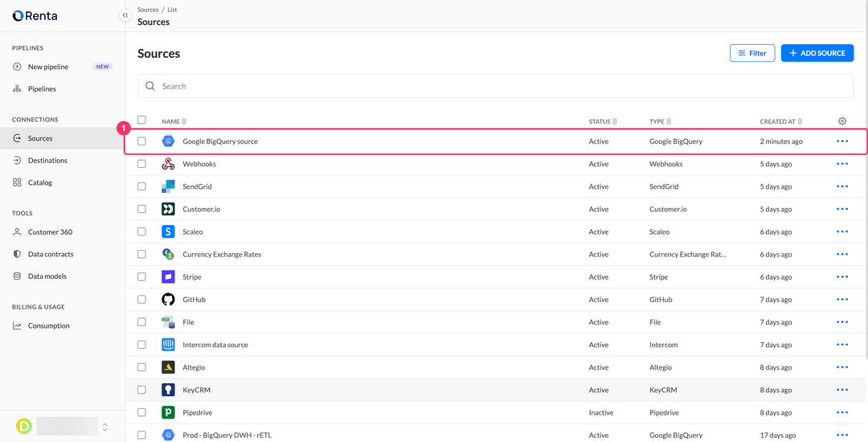
Task: Click the Scaleo source icon
Action: coord(168,231)
